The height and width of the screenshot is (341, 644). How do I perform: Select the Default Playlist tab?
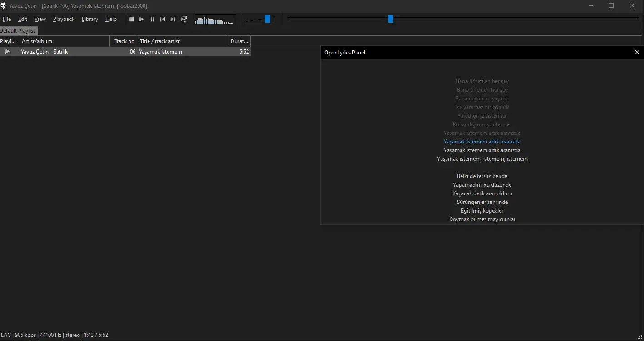click(x=18, y=31)
